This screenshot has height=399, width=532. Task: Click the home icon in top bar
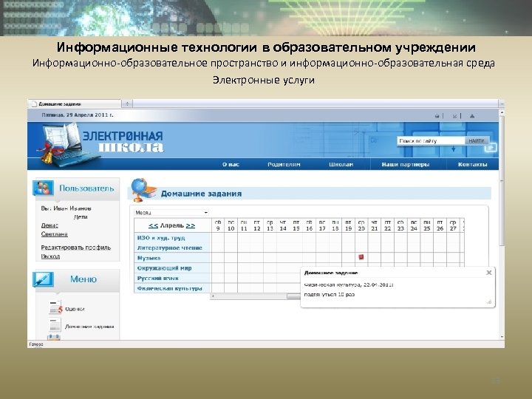pyautogui.click(x=437, y=116)
